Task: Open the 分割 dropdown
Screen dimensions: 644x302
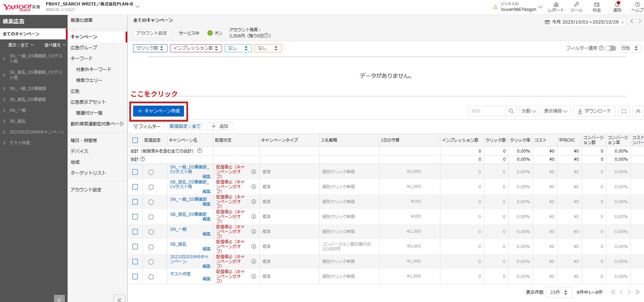Action: tap(529, 111)
